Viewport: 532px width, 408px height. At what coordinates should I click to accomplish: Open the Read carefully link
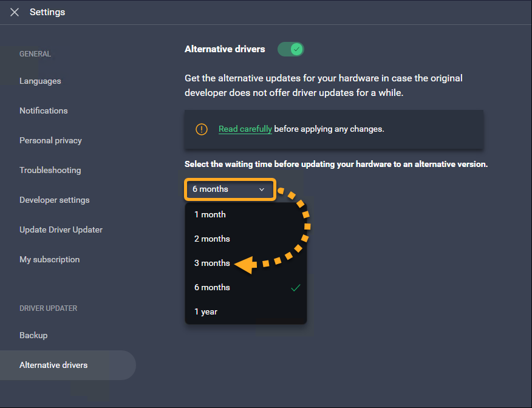click(245, 129)
